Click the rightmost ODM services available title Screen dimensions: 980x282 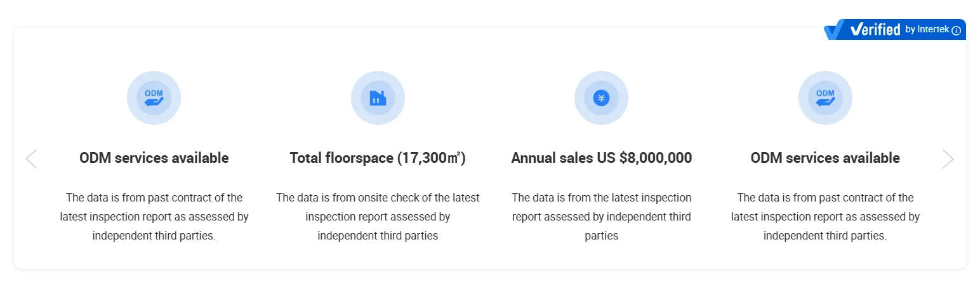click(x=825, y=158)
